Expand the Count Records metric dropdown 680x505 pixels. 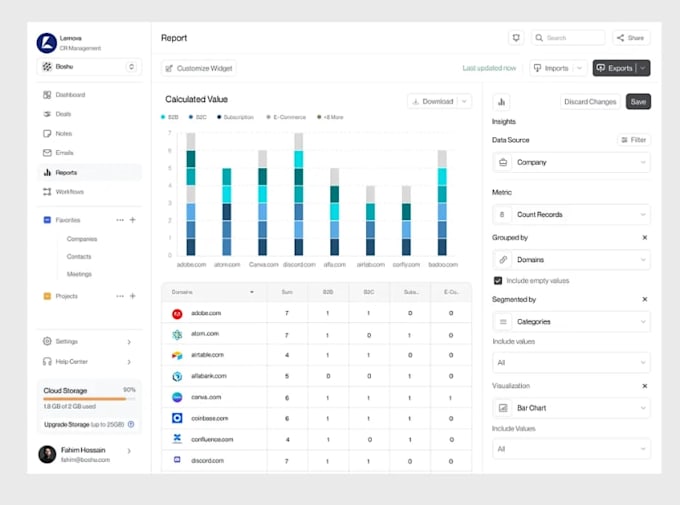pos(571,214)
